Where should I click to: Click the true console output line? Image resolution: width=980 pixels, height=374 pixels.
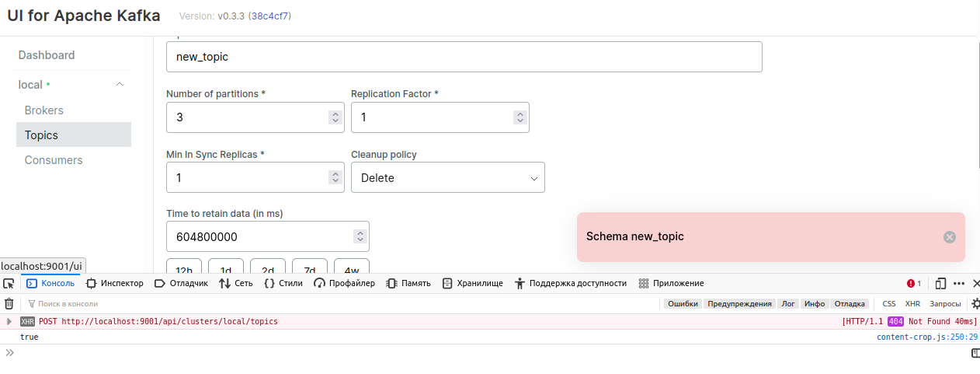click(x=30, y=337)
